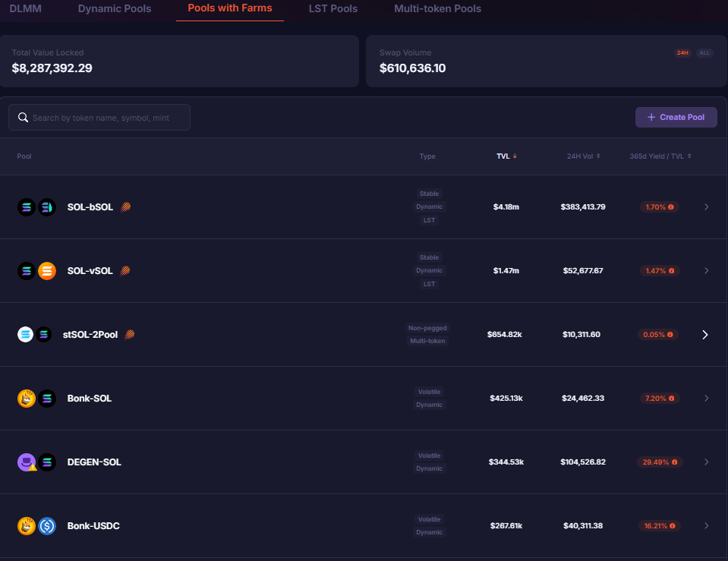728x561 pixels.
Task: Click the Volatile tag in Bonk-SOL row
Action: (429, 392)
